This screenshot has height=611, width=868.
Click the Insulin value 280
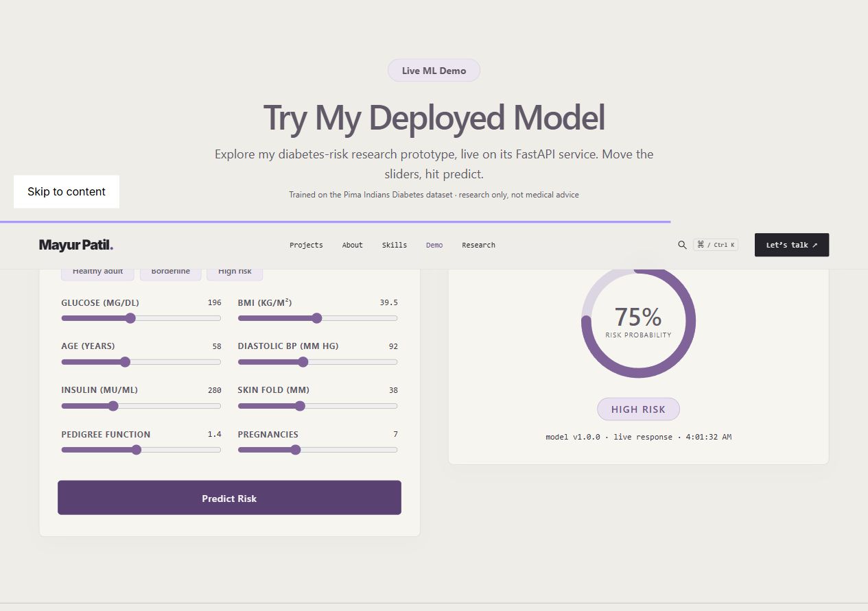(x=214, y=390)
